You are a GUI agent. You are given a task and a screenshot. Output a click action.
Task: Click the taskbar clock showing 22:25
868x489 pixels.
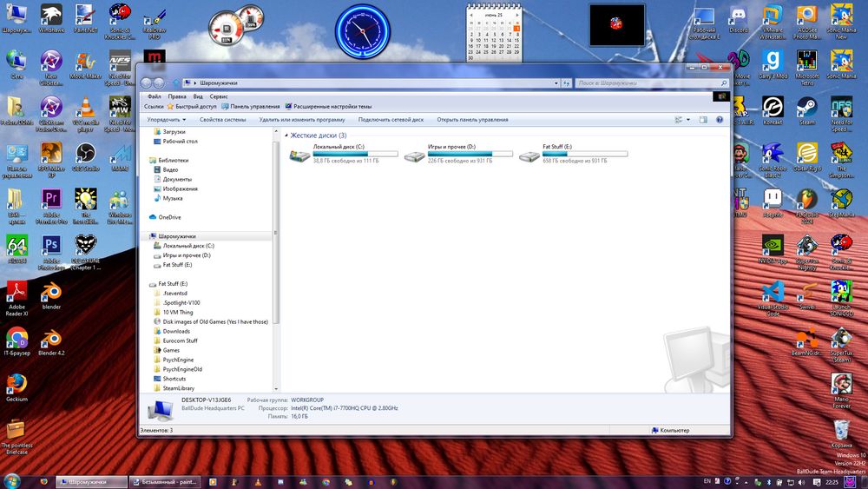832,482
